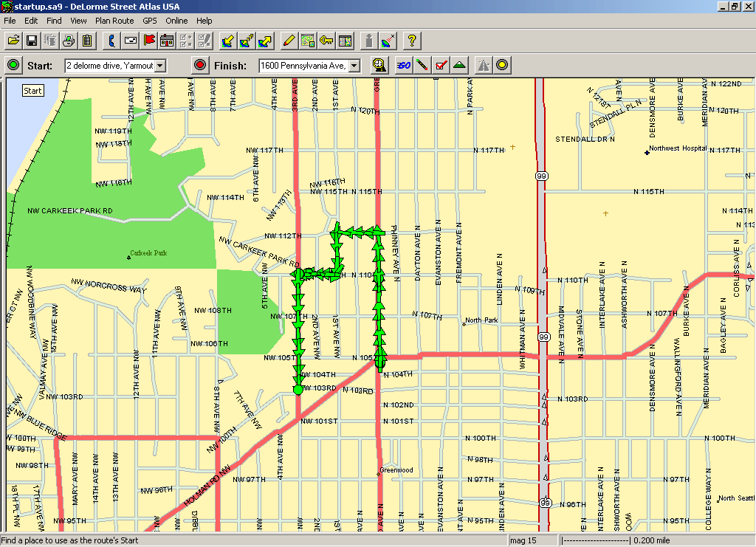The image size is (756, 547).
Task: Click the copy pages icon next to Save
Action: [x=50, y=41]
